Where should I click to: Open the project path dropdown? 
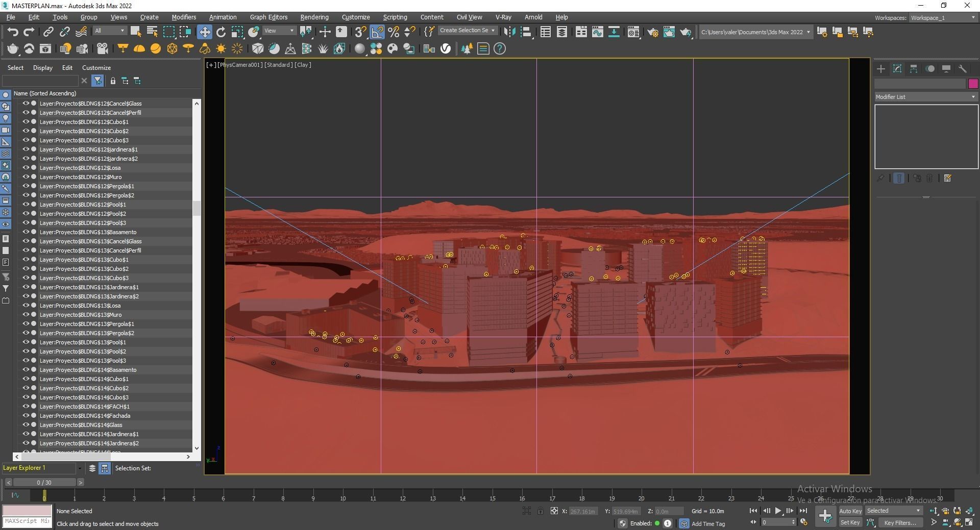[x=755, y=32]
